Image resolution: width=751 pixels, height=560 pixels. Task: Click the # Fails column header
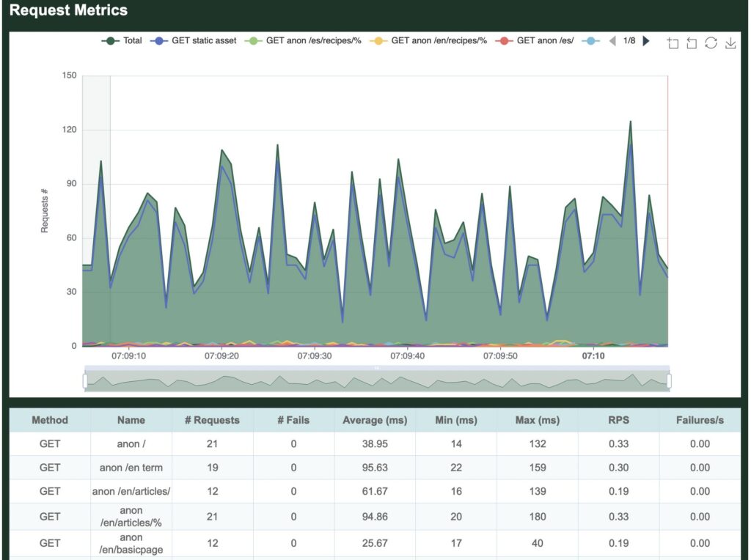coord(293,420)
